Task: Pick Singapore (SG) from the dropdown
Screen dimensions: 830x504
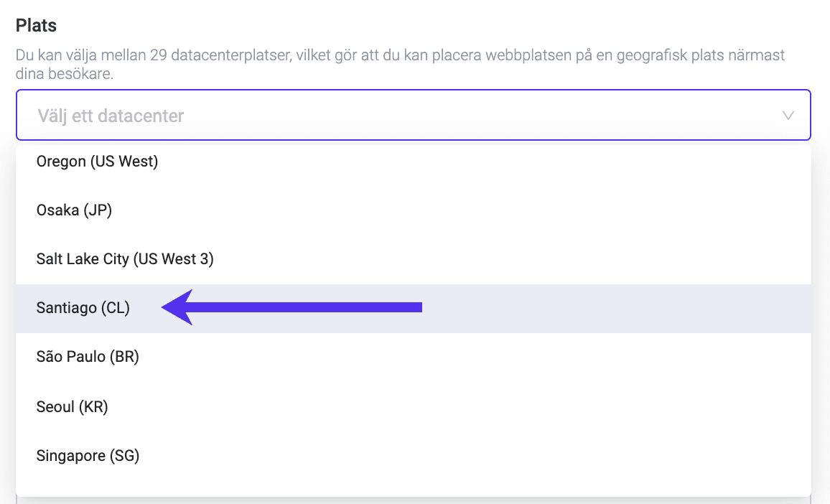Action: coord(88,455)
